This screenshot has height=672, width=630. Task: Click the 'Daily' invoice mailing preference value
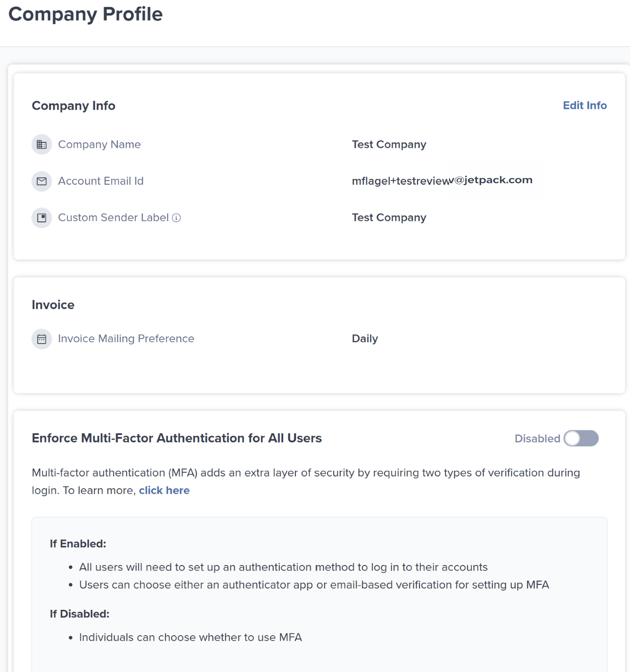pos(365,338)
